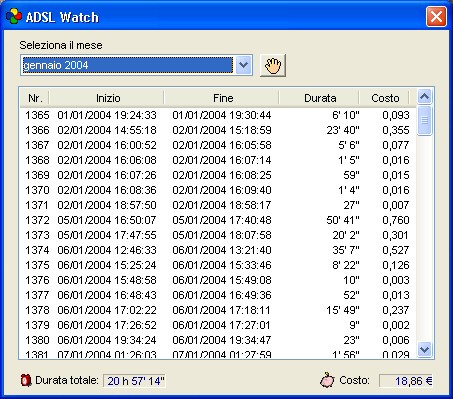Select connection row 1369
453x399 pixels.
click(x=217, y=175)
